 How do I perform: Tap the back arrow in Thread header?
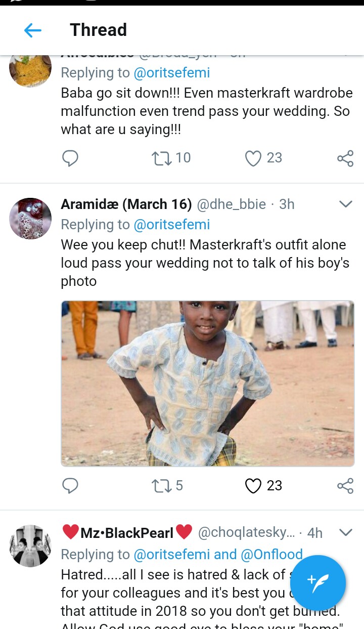pyautogui.click(x=33, y=30)
